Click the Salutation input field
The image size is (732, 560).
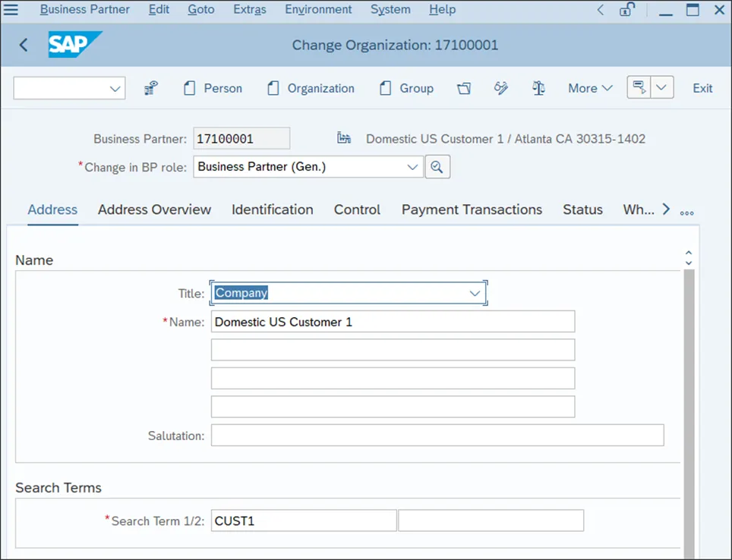click(437, 436)
